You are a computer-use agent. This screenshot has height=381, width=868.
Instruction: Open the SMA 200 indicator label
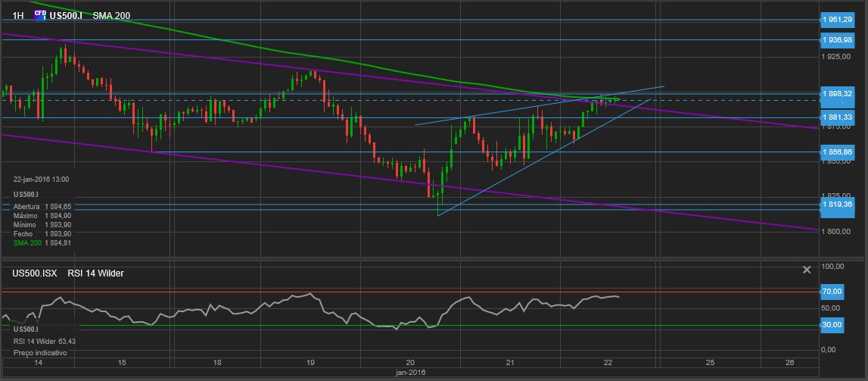tap(111, 15)
